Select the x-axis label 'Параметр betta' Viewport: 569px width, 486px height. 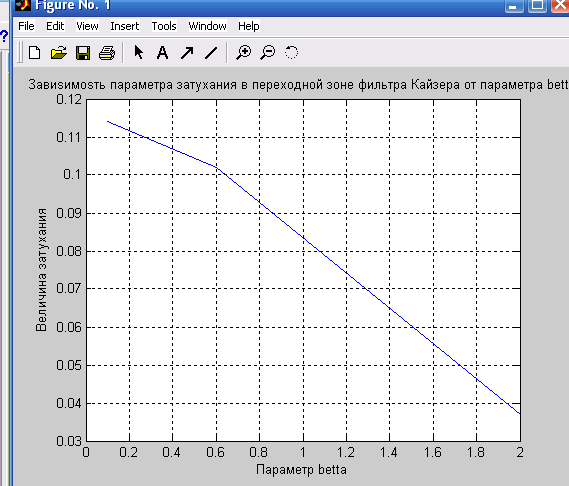[x=301, y=469]
